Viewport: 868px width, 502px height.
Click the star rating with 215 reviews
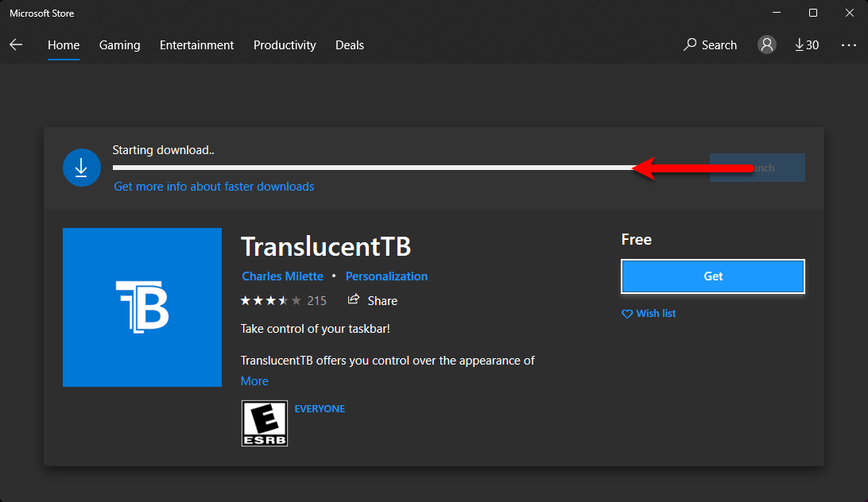point(283,300)
